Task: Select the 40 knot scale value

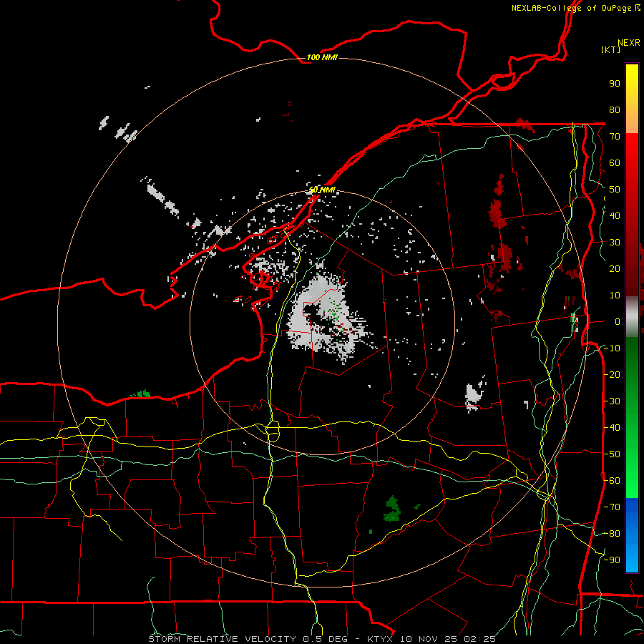Action: 615,216
